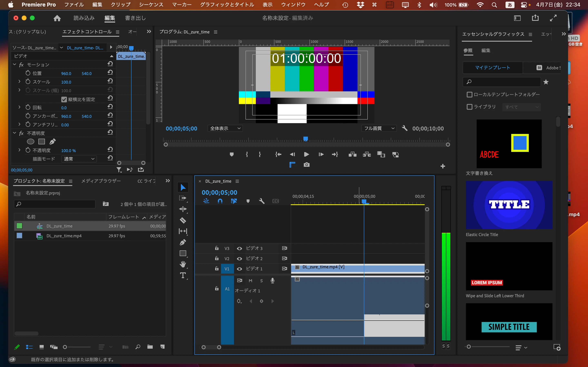
Task: Select the Hand tool
Action: [183, 264]
